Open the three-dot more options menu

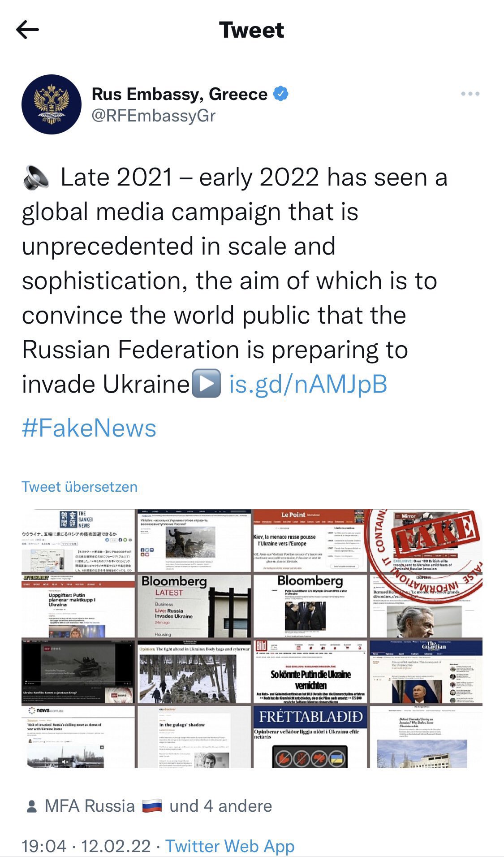click(x=470, y=94)
